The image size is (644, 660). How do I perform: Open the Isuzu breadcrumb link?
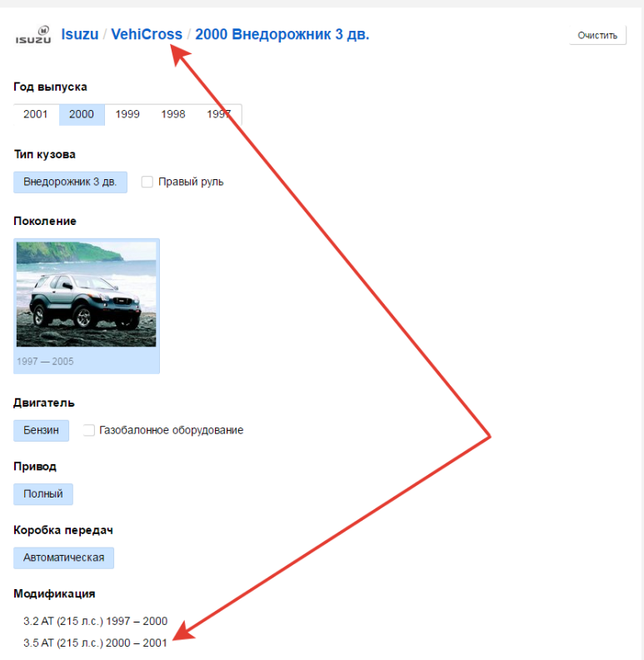click(x=79, y=34)
